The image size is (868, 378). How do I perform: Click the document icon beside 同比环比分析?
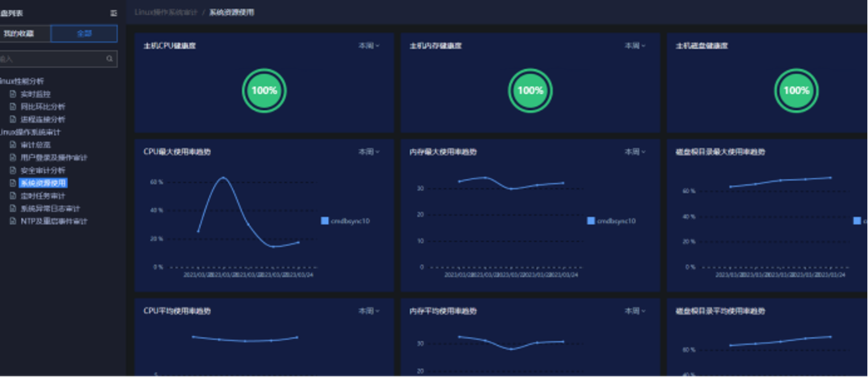coord(14,106)
